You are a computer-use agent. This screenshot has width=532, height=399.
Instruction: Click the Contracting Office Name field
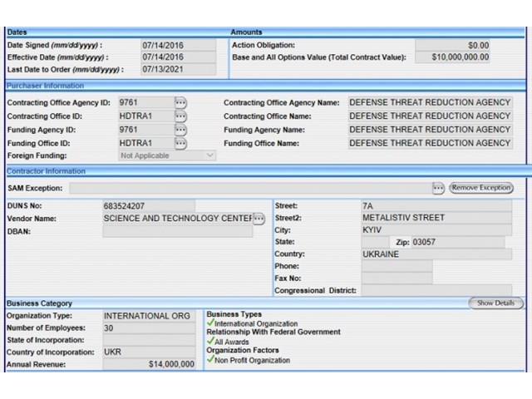pyautogui.click(x=431, y=116)
